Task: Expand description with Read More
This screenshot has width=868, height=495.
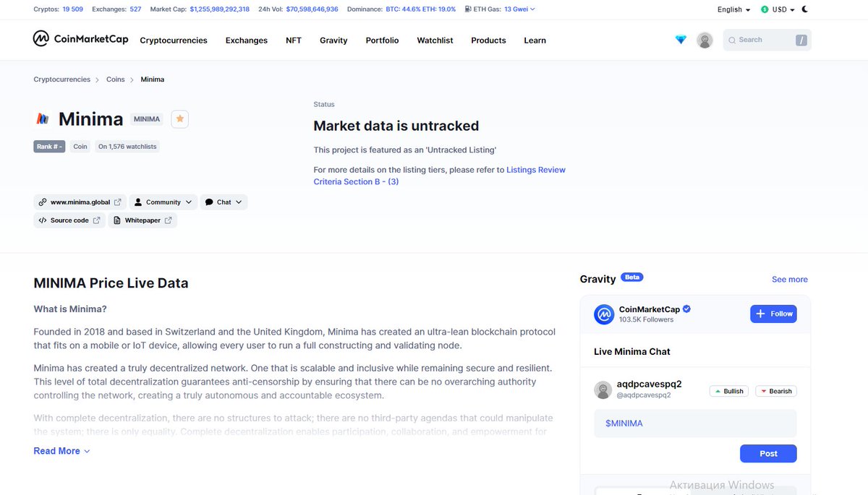Action: pos(61,451)
